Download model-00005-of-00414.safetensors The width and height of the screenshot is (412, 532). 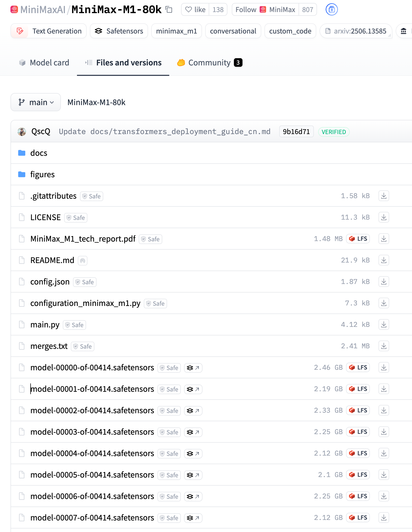coord(384,475)
